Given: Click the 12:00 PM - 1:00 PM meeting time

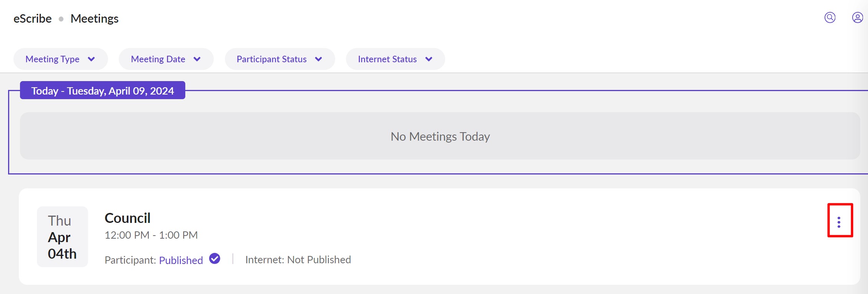Looking at the screenshot, I should (151, 235).
